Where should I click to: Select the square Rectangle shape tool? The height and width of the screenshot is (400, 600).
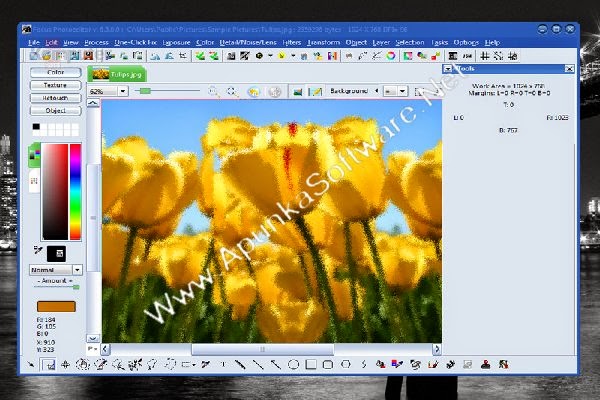[x=311, y=364]
